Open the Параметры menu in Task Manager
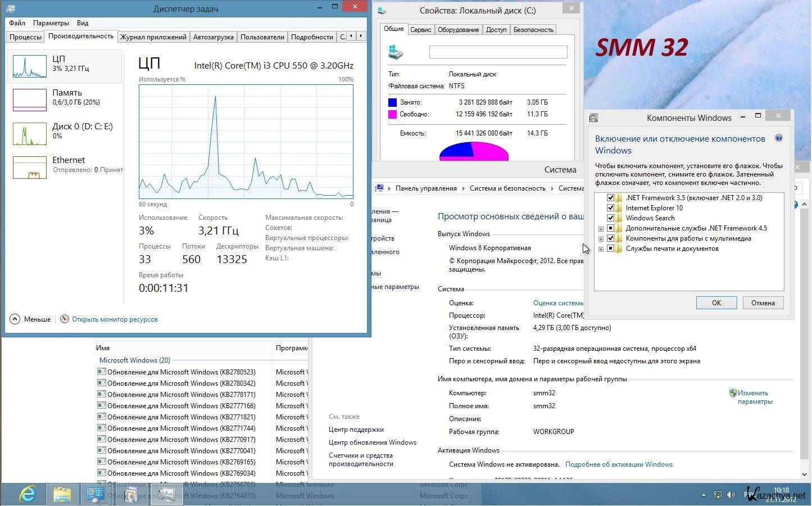Screen dimensions: 812x506 coord(51,23)
